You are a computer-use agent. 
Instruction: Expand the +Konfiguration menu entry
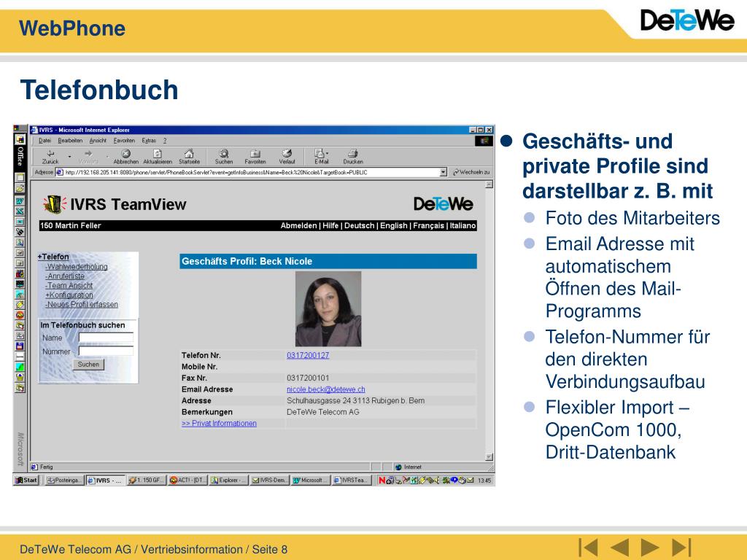coord(69,295)
